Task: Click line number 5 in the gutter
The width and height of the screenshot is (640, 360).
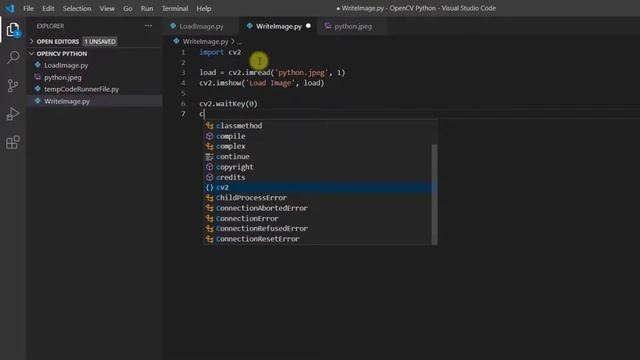Action: pyautogui.click(x=183, y=93)
